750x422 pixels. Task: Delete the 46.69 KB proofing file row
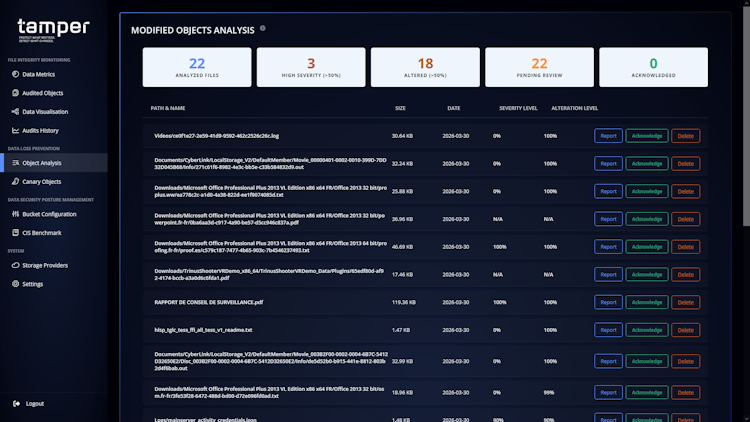[x=685, y=247]
